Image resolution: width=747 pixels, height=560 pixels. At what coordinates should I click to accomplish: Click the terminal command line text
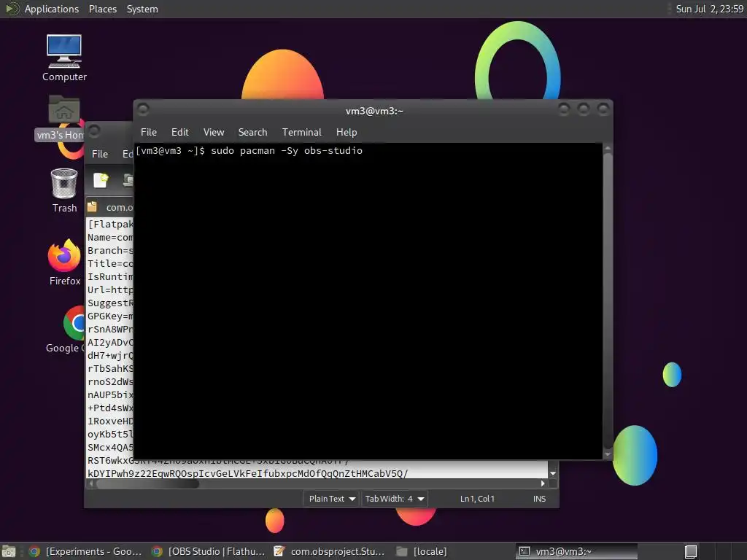tap(249, 150)
